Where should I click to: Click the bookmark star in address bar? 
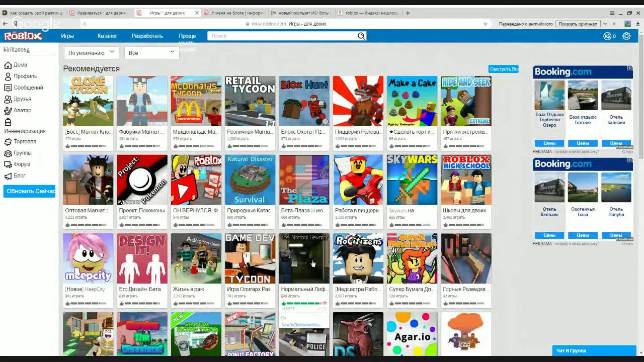click(486, 24)
